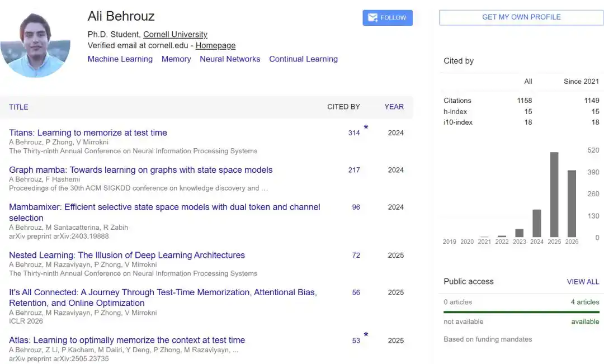Image resolution: width=604 pixels, height=364 pixels.
Task: Click the 2024 citations bar in chart
Action: pos(536,223)
